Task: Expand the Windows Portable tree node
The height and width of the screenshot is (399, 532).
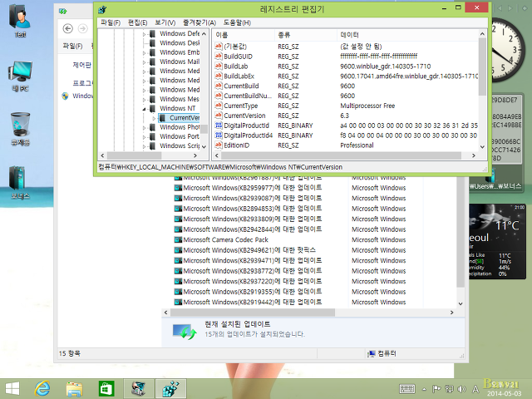Action: (x=144, y=137)
